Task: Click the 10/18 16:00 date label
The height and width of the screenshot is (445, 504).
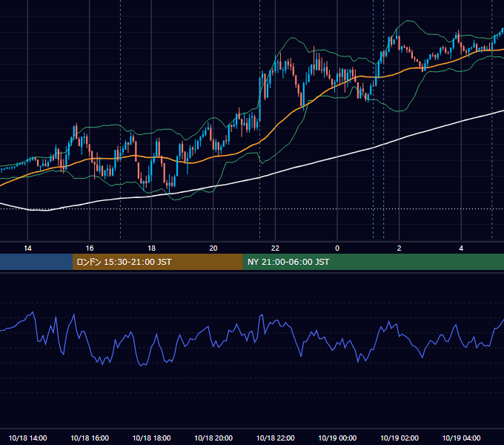Action: pos(90,438)
